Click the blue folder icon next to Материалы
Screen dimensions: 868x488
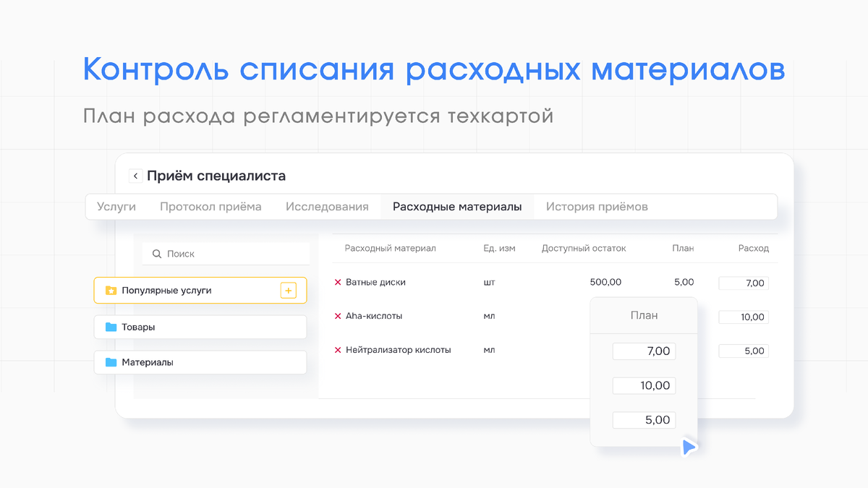click(x=111, y=362)
